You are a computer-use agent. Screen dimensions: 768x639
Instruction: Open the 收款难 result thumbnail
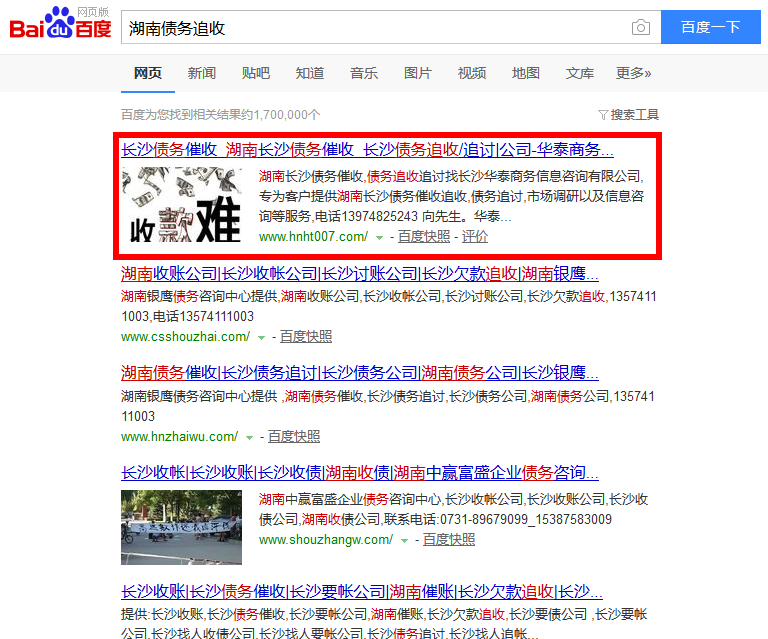[x=181, y=205]
